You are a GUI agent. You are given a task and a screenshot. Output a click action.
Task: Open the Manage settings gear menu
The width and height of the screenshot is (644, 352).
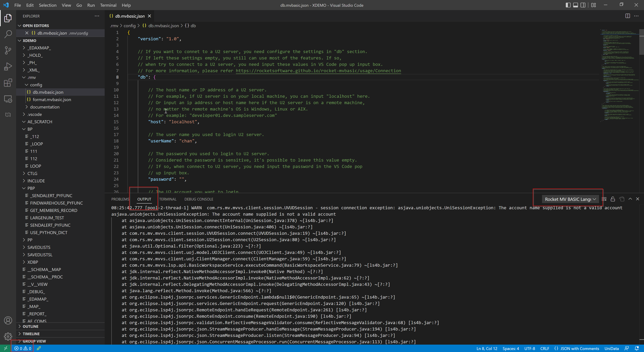[x=8, y=337]
